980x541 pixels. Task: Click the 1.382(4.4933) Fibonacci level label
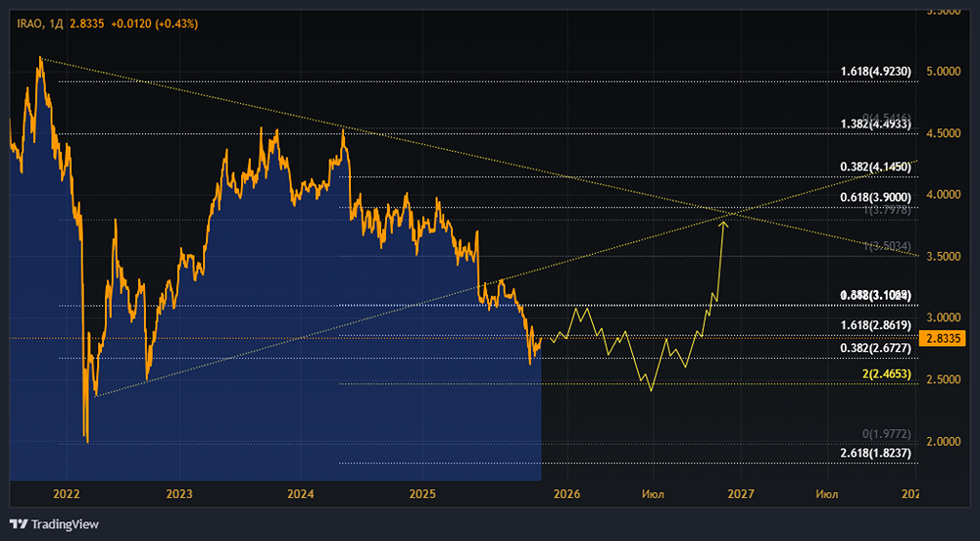click(x=876, y=124)
